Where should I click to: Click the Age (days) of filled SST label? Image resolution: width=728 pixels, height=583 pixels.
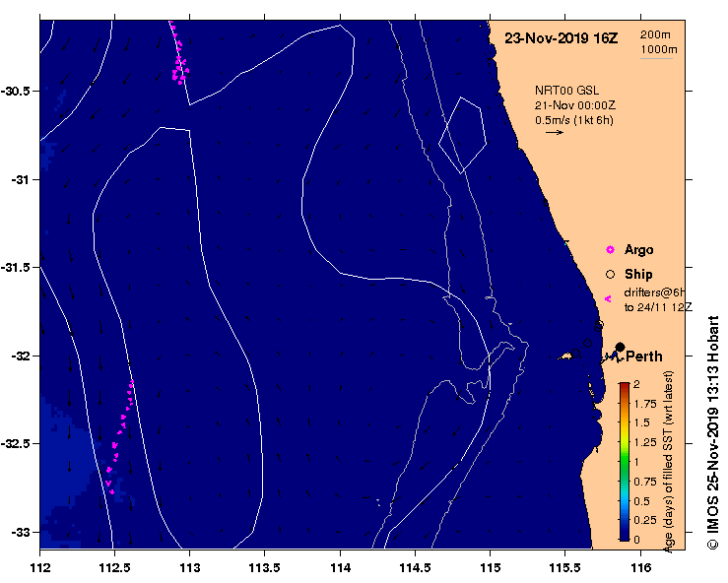[668, 462]
